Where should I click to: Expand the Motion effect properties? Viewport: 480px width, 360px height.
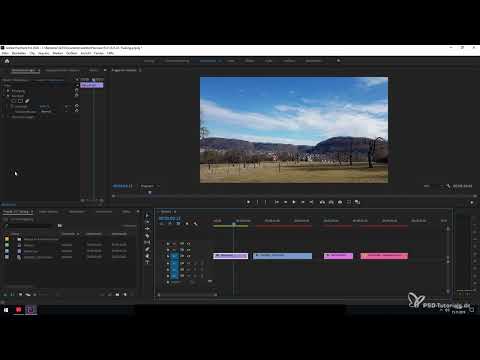pos(4,91)
